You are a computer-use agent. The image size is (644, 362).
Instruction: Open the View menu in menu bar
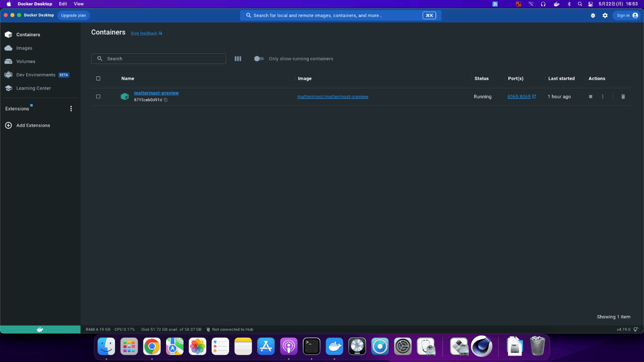pos(79,4)
